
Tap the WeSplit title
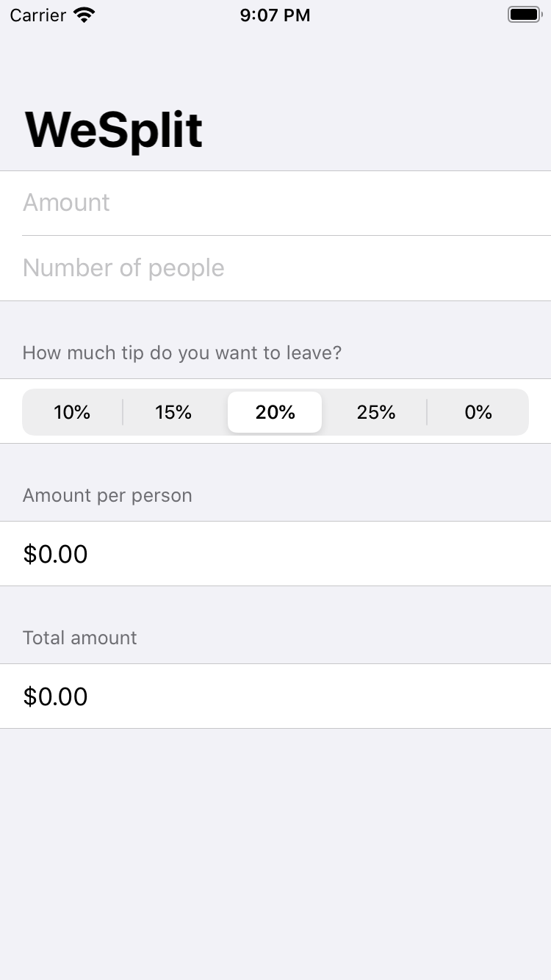[114, 131]
